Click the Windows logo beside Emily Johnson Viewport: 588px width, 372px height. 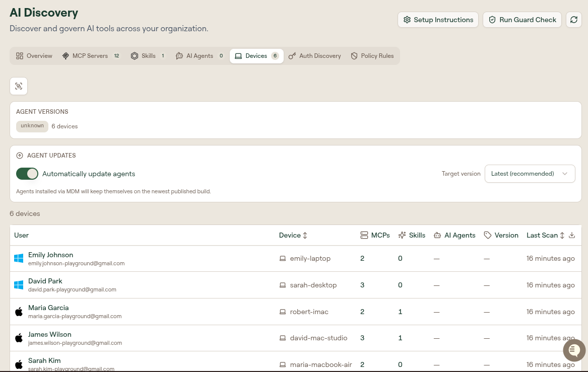(x=19, y=258)
